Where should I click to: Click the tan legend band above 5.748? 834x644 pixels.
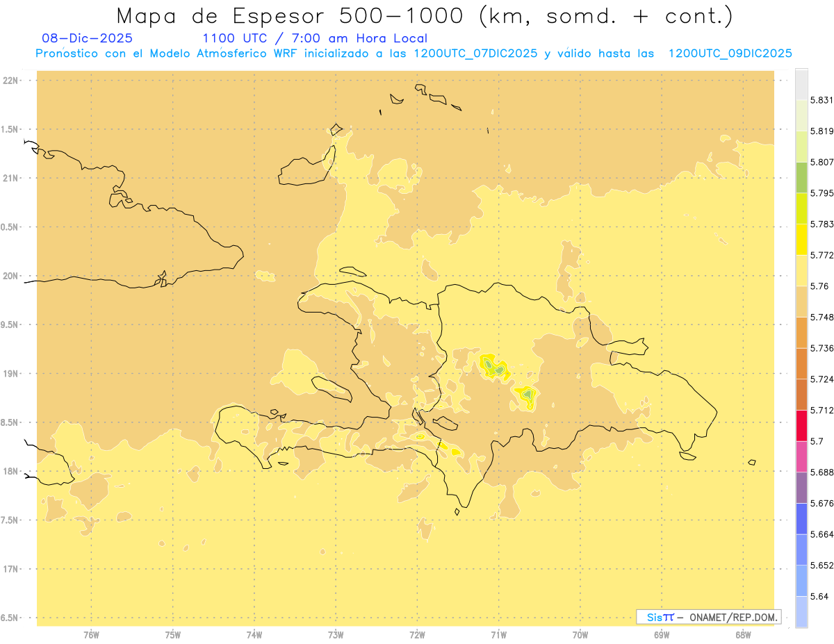click(801, 302)
